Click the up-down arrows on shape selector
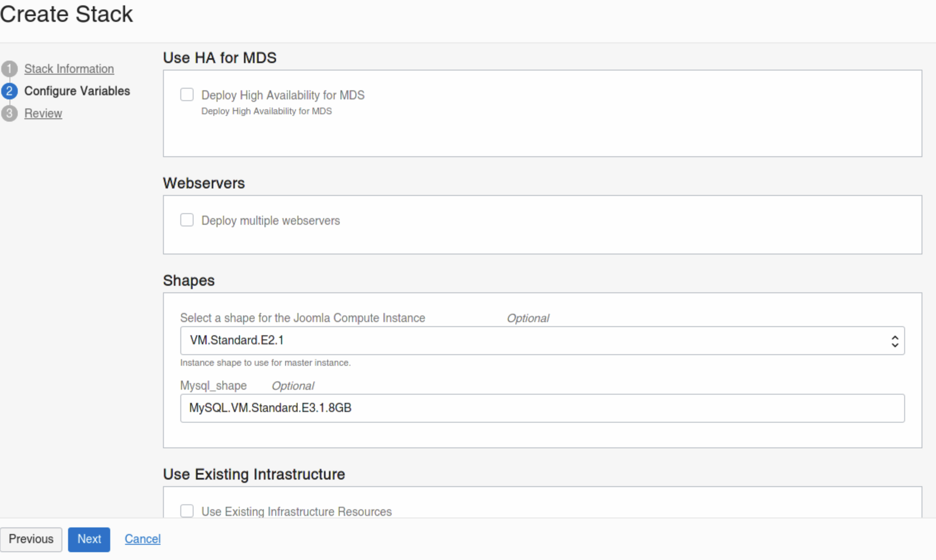 click(894, 341)
